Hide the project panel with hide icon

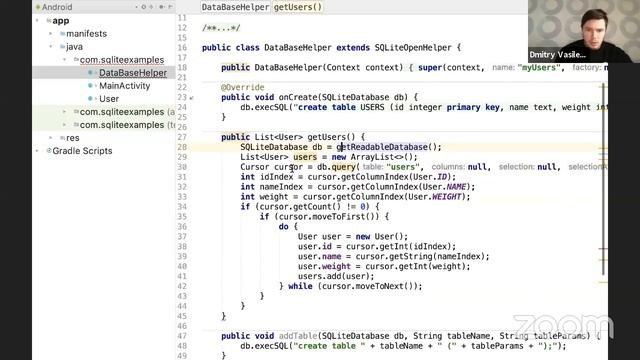170,7
